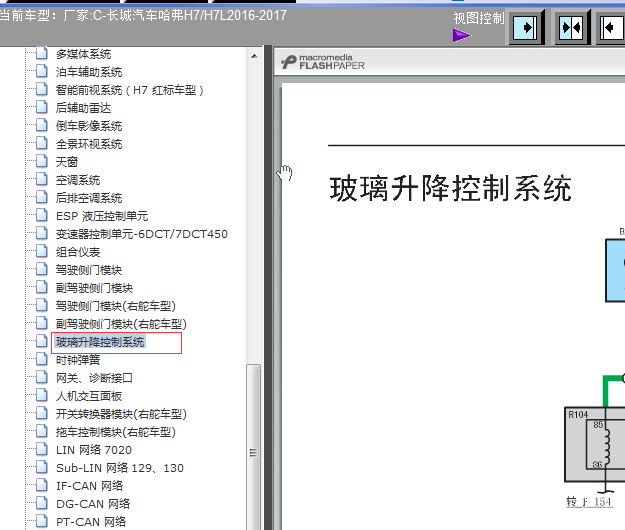
Task: Select 后排空调系统 entry
Action: (89, 198)
